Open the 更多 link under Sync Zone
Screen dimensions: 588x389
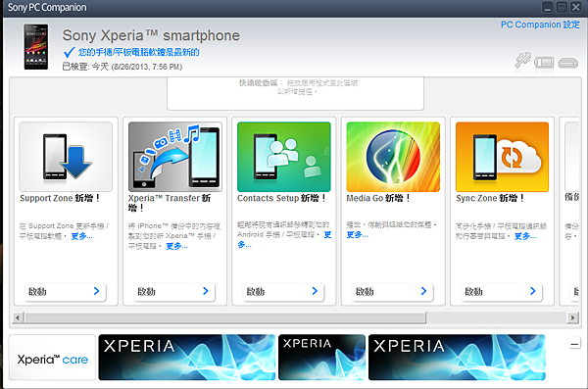pyautogui.click(x=525, y=236)
